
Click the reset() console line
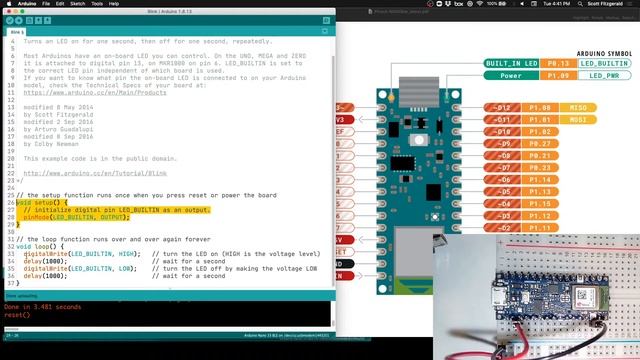(x=17, y=315)
